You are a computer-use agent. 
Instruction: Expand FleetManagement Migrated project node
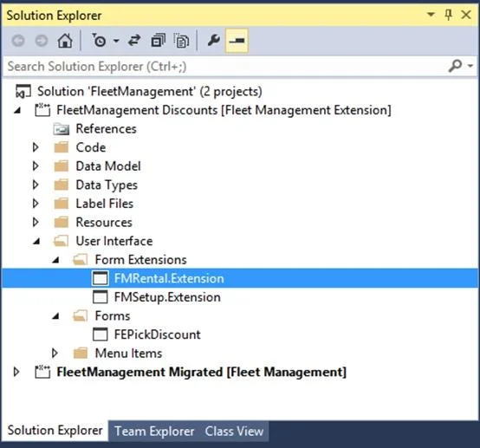tap(16, 372)
